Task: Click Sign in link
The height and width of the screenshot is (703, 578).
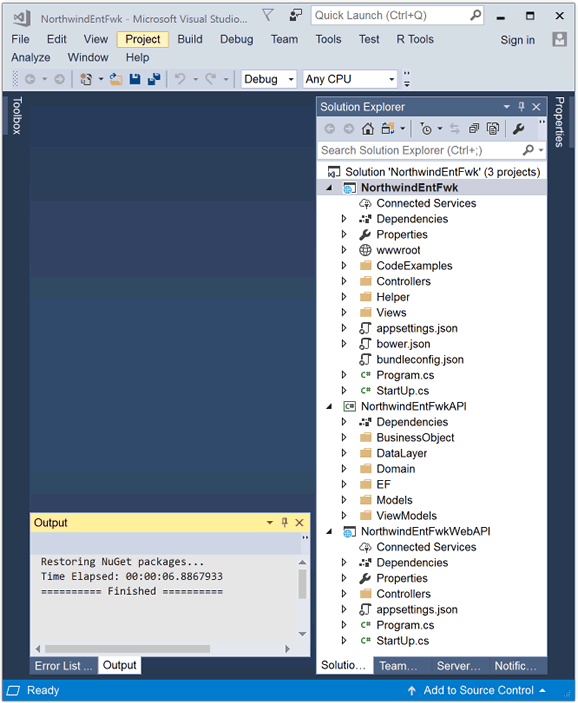Action: tap(517, 40)
